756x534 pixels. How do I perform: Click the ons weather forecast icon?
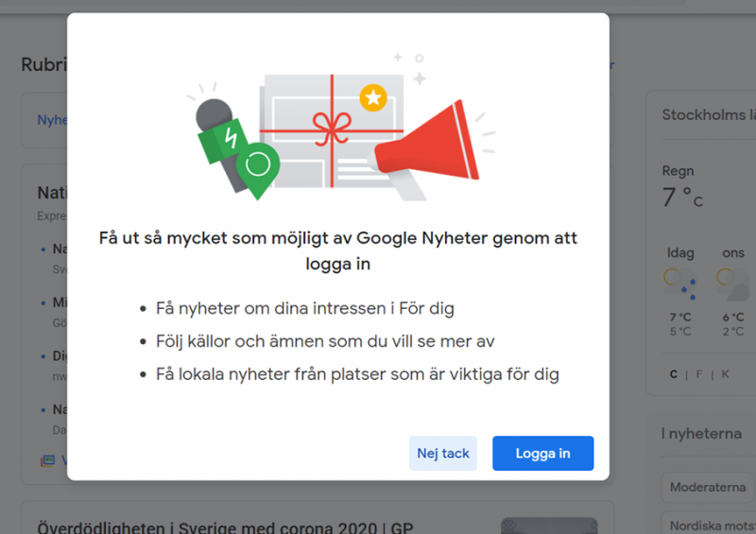[x=735, y=284]
